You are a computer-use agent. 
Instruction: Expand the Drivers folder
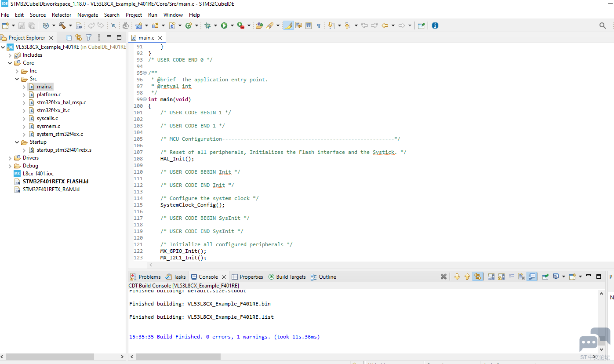point(10,158)
